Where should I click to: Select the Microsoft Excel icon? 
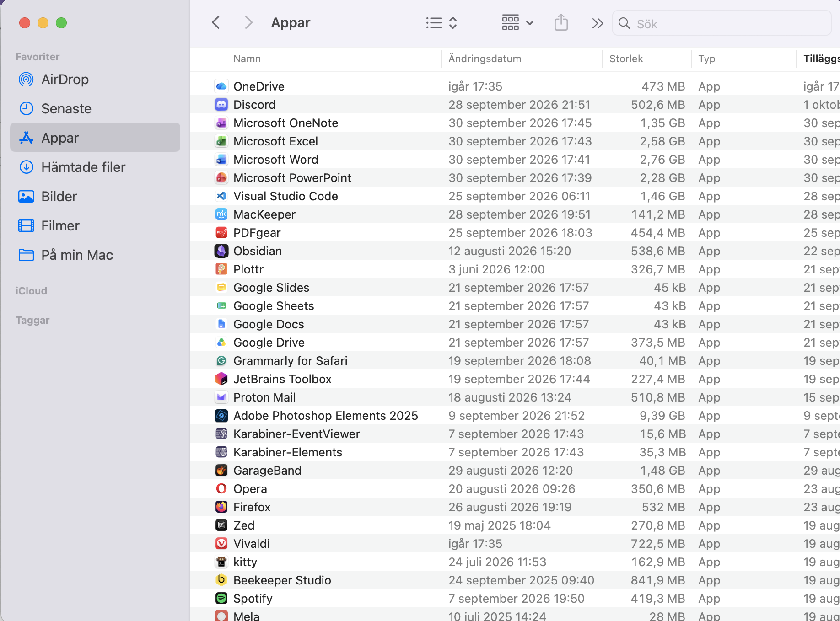coord(221,141)
